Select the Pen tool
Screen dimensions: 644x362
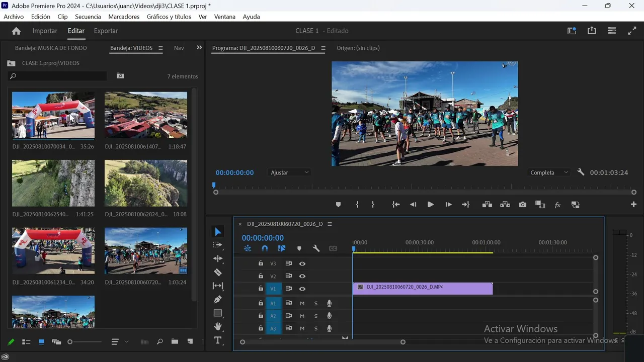(x=218, y=299)
